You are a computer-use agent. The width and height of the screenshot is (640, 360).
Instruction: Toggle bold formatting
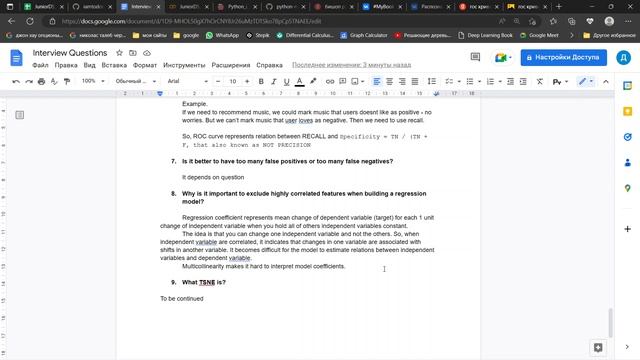261,82
